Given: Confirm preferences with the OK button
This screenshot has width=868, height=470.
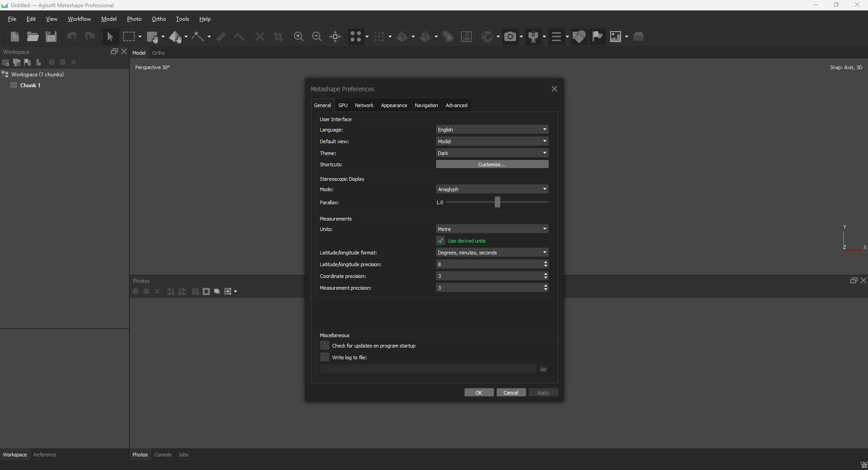Looking at the screenshot, I should [479, 393].
